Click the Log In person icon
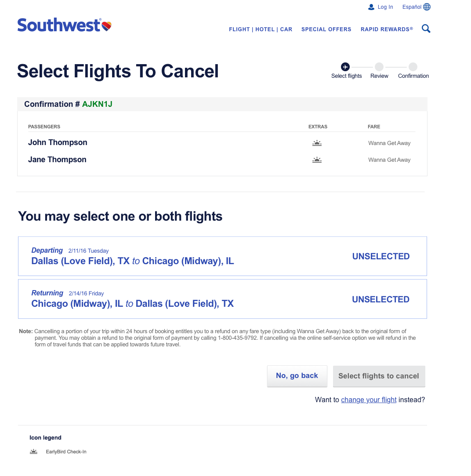The image size is (471, 476). click(371, 7)
